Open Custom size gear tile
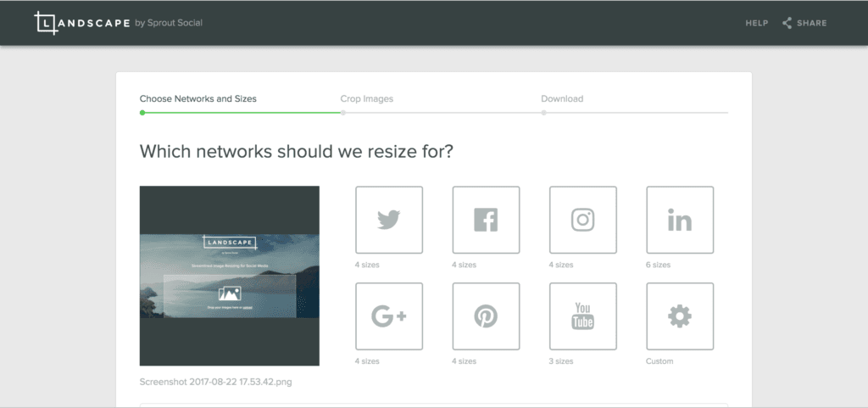 point(680,316)
